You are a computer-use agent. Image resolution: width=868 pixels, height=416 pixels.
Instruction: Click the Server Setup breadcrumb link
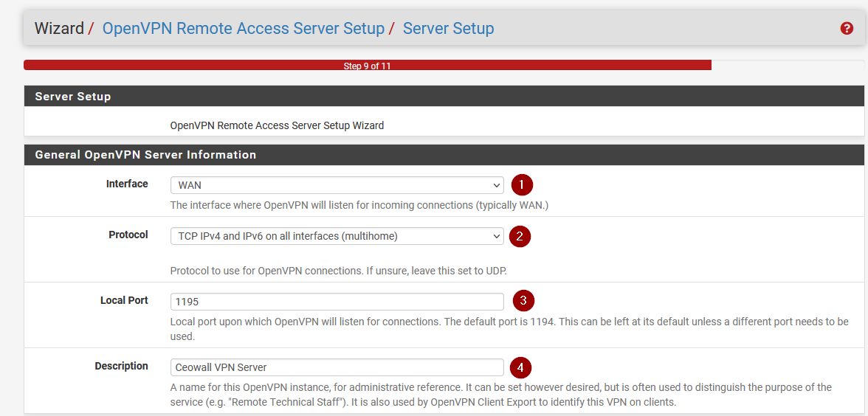pos(448,29)
